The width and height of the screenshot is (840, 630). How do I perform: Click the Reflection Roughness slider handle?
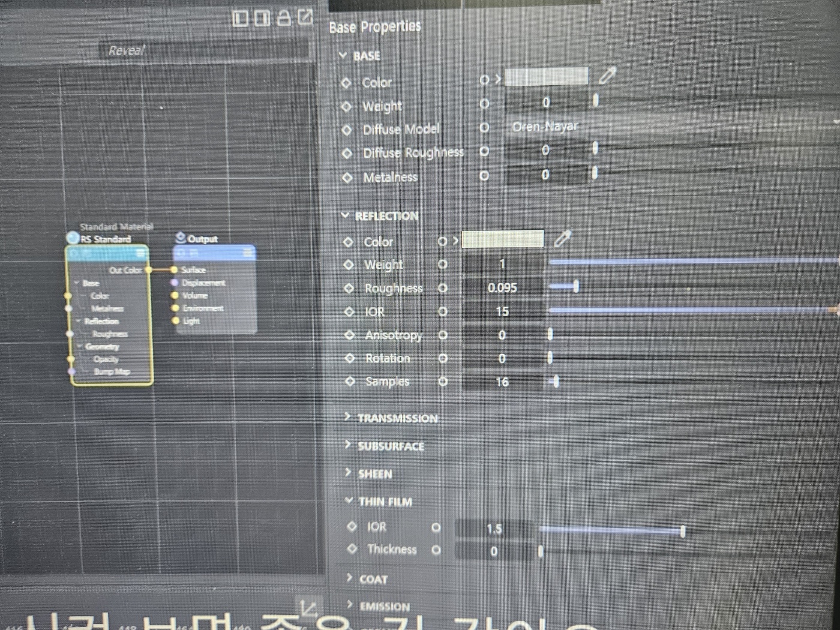pos(576,286)
